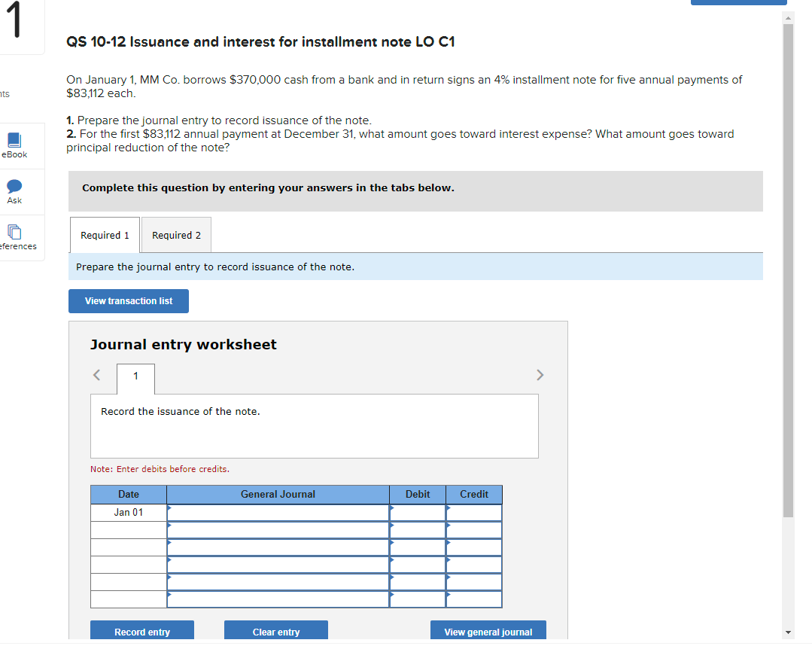The width and height of the screenshot is (812, 646).
Task: Open the general journal via View general journal
Action: coord(488,631)
